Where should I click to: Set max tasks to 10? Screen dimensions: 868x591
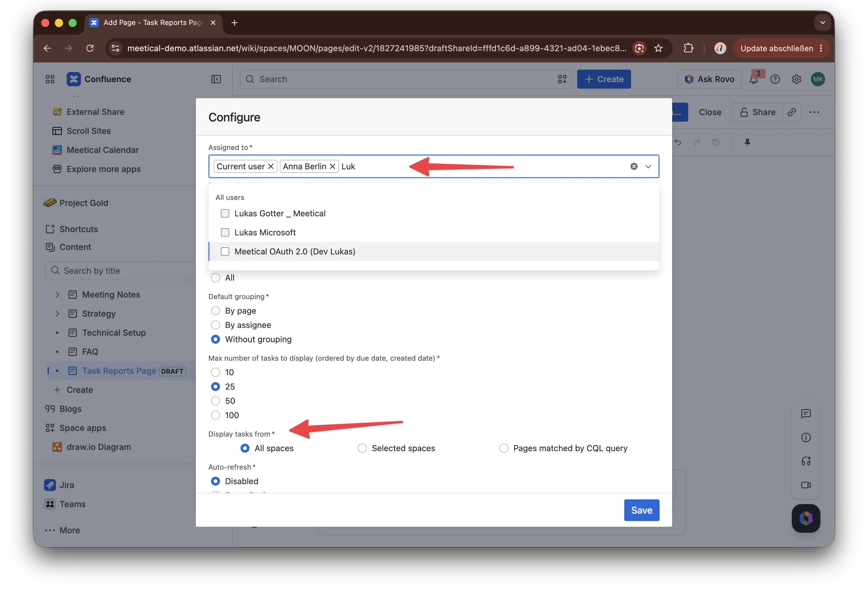(215, 373)
